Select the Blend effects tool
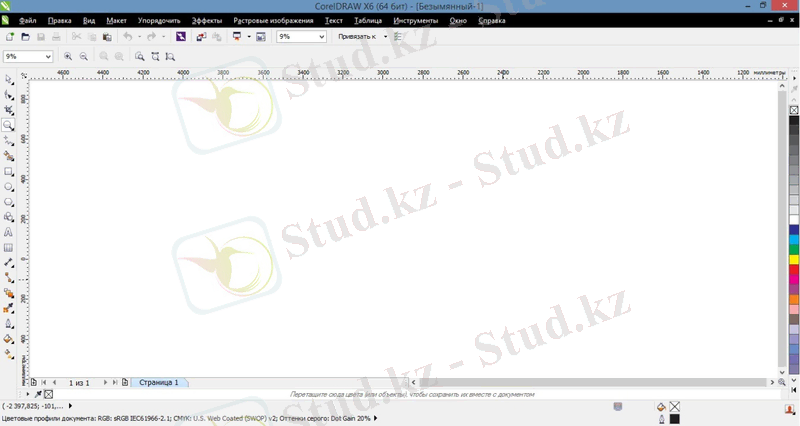 point(8,293)
